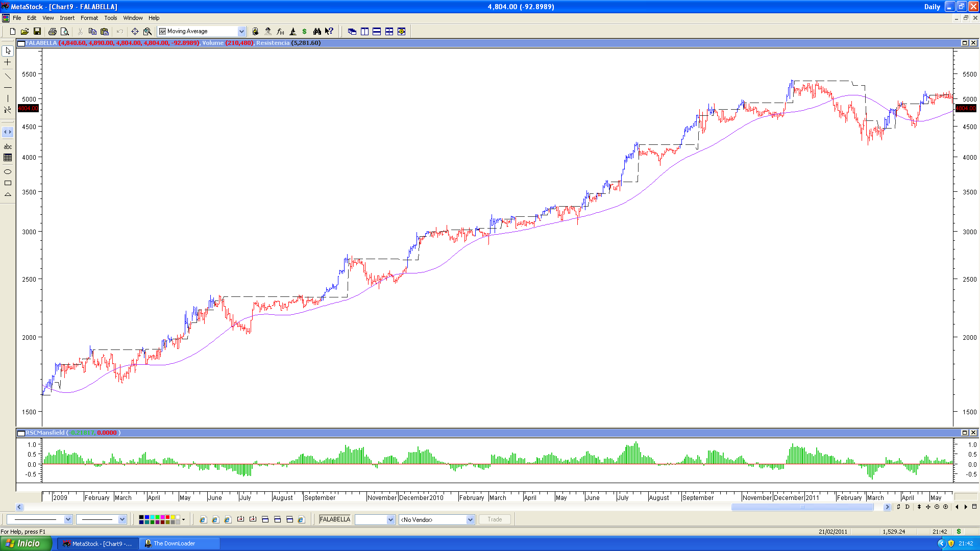Click the Trade button
The image size is (980, 551).
[x=495, y=519]
